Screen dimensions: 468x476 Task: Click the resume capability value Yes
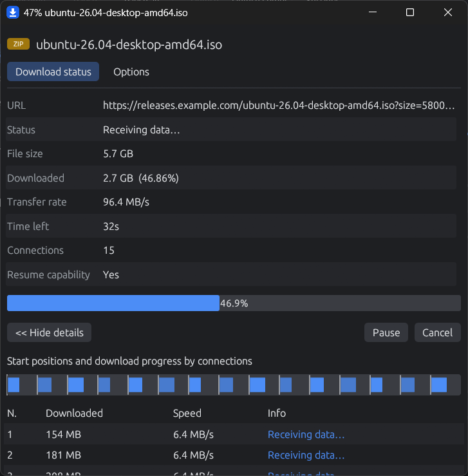pos(111,275)
